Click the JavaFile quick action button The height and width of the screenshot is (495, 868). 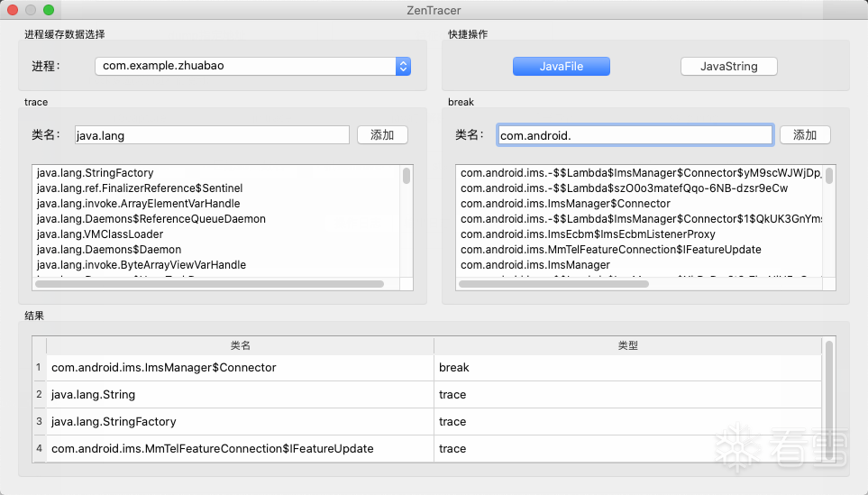coord(561,66)
